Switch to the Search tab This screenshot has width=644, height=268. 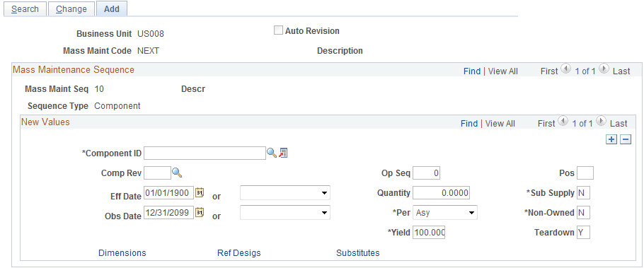(x=25, y=9)
